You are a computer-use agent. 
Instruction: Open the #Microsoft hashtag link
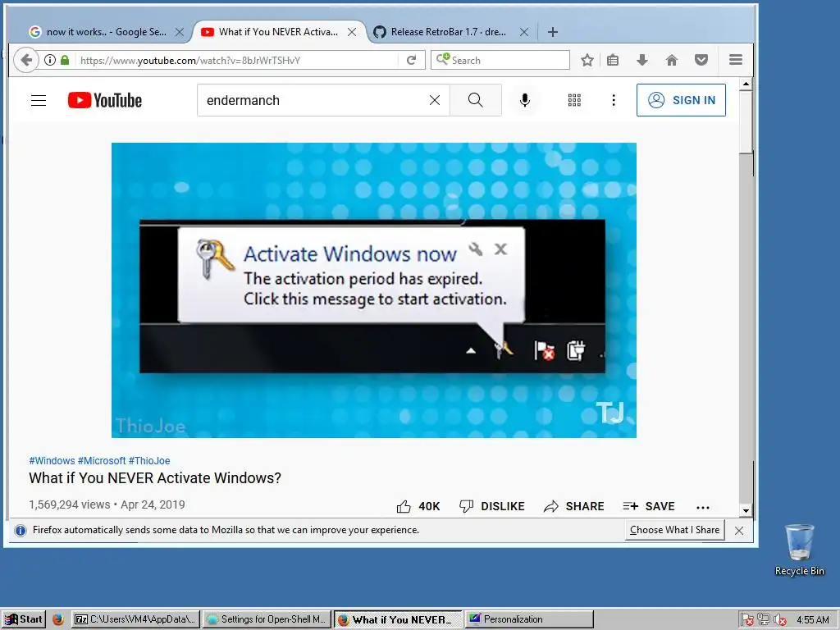[x=102, y=461]
